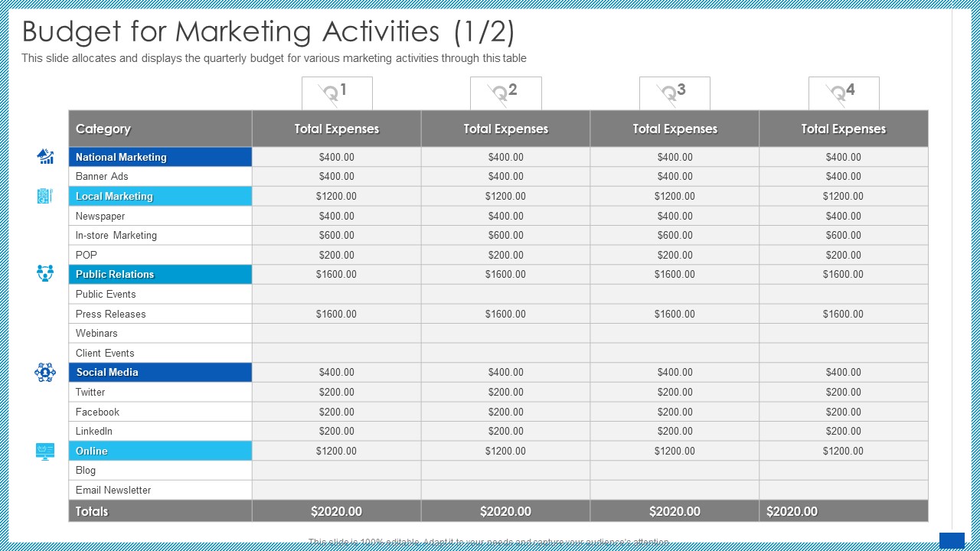Click the Social Media network icon
Screen dimensions: 980x551
point(45,373)
